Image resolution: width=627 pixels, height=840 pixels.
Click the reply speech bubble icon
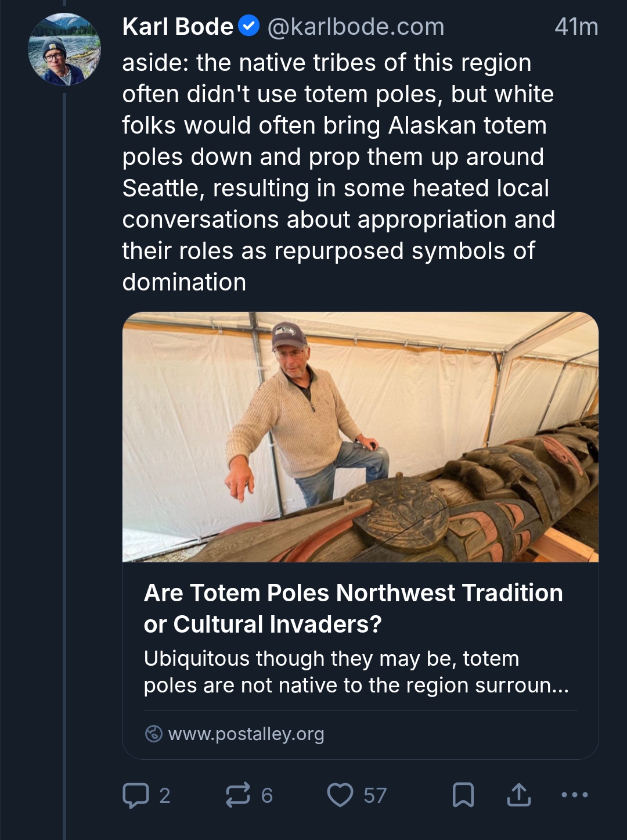click(136, 795)
